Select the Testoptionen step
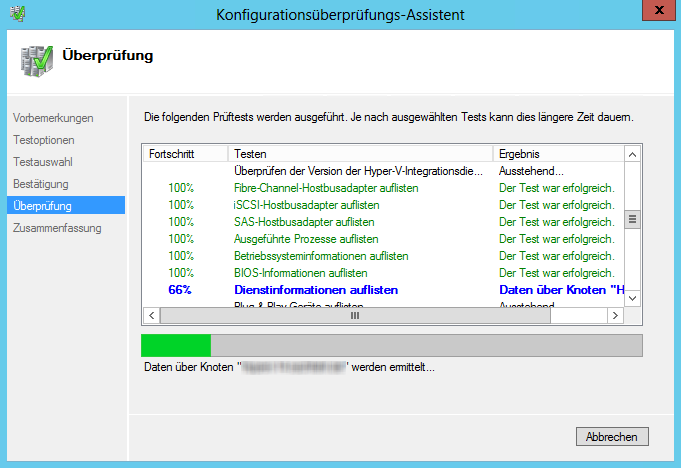Image resolution: width=681 pixels, height=468 pixels. pyautogui.click(x=43, y=140)
